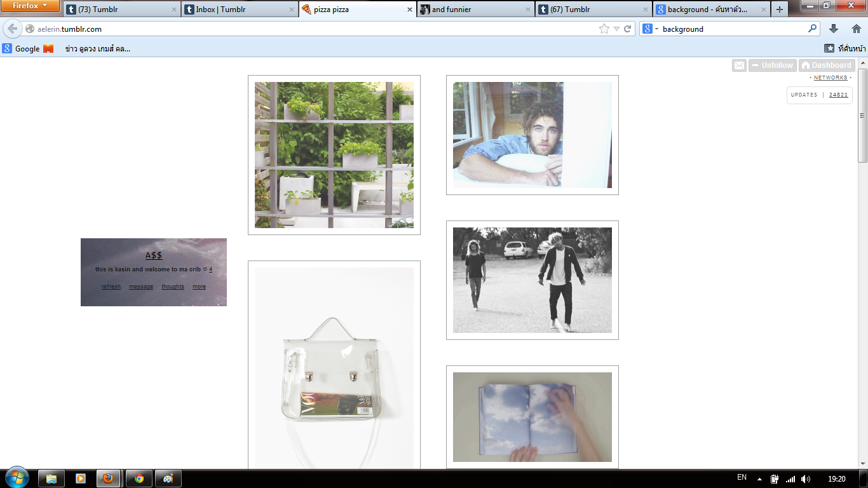
Task: Click the search magnifier icon
Action: [812, 29]
